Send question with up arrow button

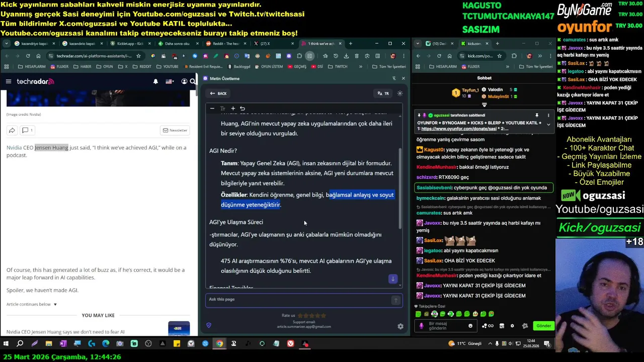tap(396, 300)
